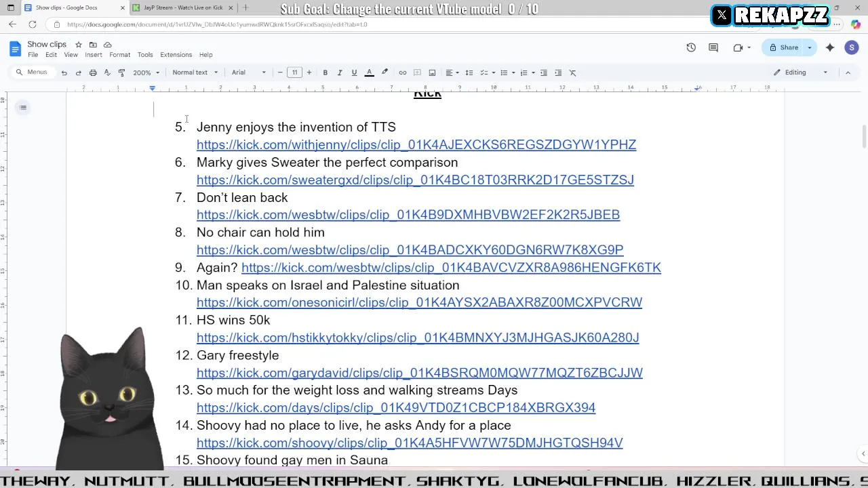
Task: Increase the indent
Action: coord(558,73)
